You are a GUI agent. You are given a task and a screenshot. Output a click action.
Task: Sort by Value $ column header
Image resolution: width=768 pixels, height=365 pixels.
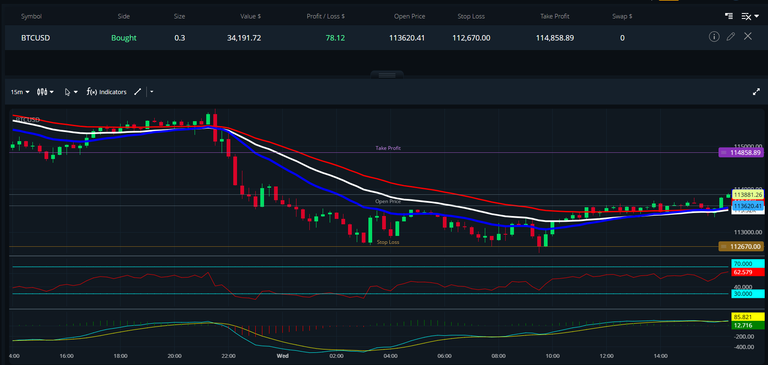[250, 16]
